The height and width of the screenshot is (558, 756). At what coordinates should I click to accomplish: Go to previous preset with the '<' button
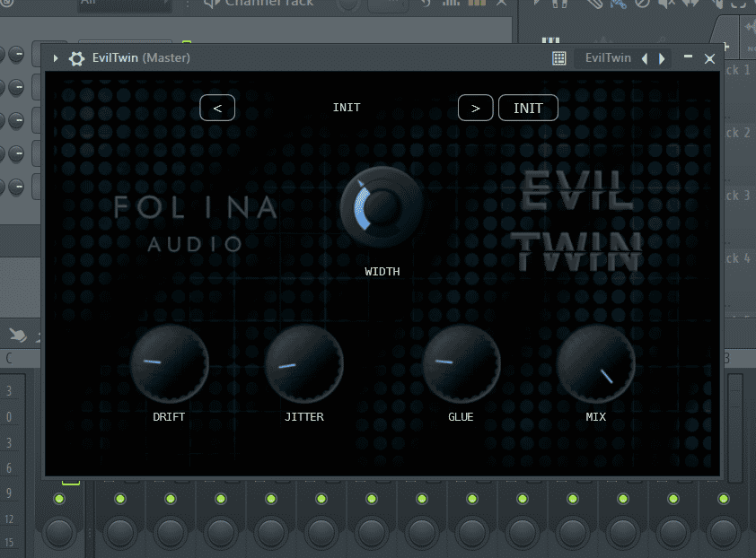pyautogui.click(x=217, y=108)
